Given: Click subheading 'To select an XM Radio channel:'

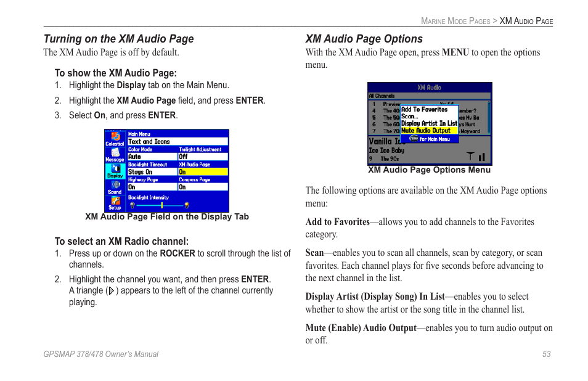Looking at the screenshot, I should point(121,241).
